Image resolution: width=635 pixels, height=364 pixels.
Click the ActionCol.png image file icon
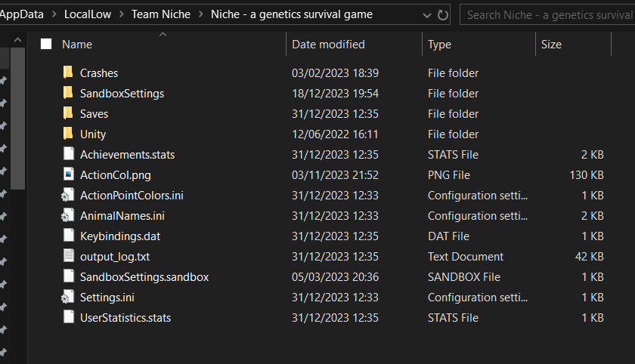(68, 175)
